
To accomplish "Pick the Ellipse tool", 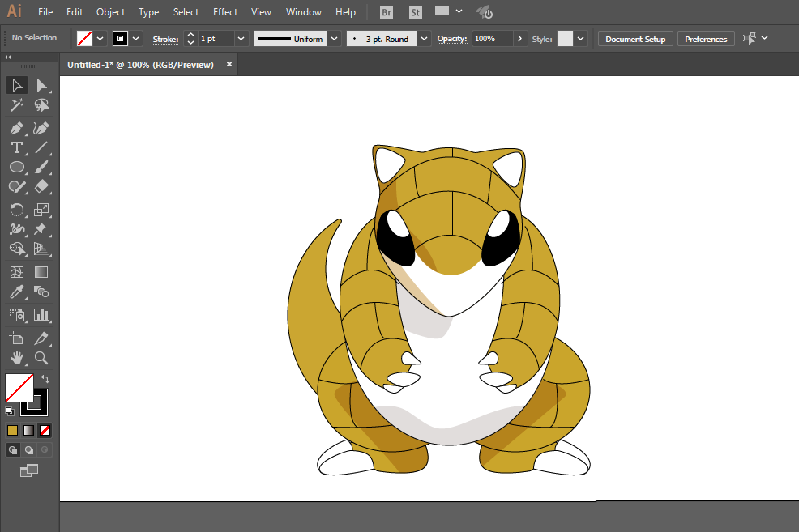I will click(16, 168).
